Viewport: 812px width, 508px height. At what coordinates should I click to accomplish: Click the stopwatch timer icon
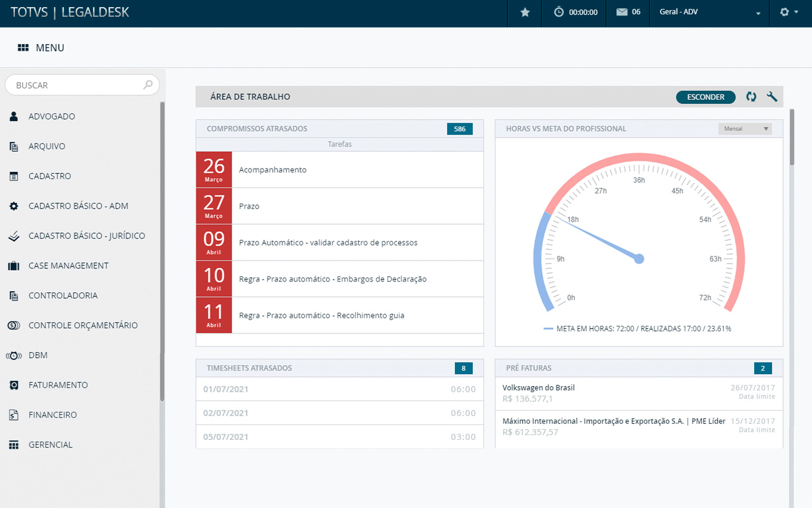click(x=559, y=12)
